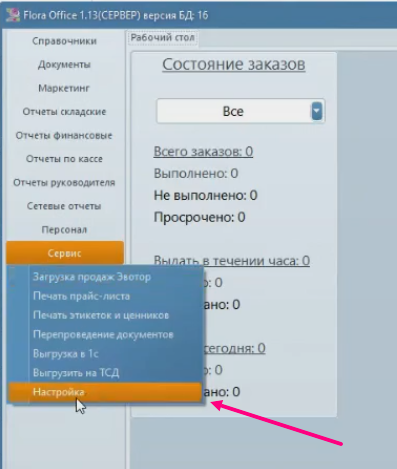Open Выдать в течении часа: 0 link
The height and width of the screenshot is (469, 397).
232,260
